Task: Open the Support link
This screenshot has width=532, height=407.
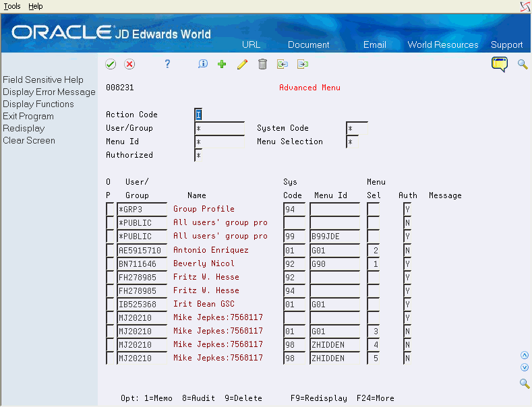Action: [x=506, y=44]
